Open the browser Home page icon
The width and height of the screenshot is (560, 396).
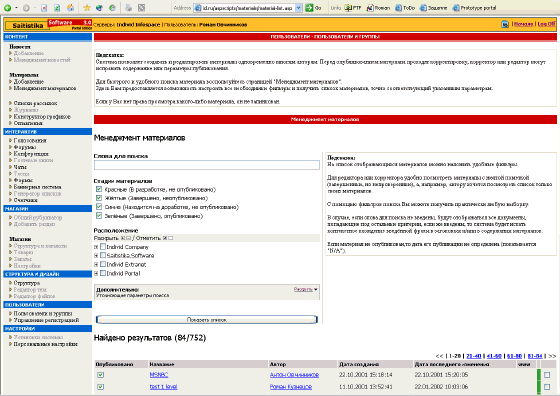point(71,7)
